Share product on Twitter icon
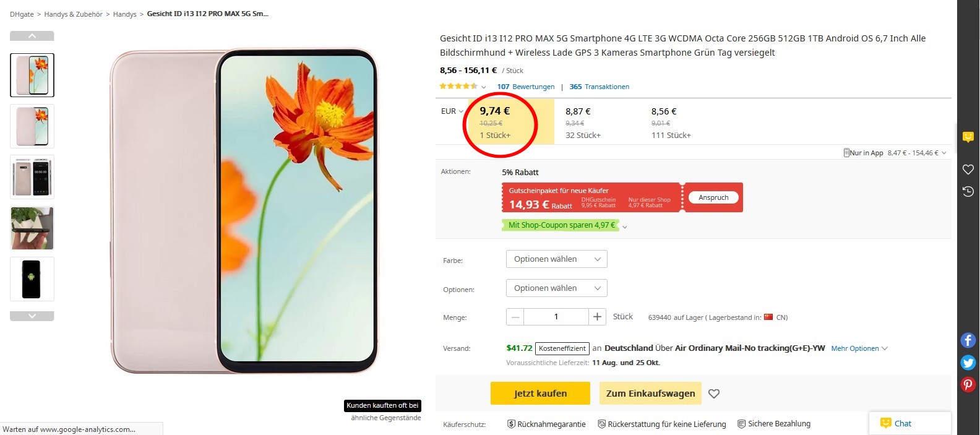The image size is (980, 435). click(x=968, y=363)
